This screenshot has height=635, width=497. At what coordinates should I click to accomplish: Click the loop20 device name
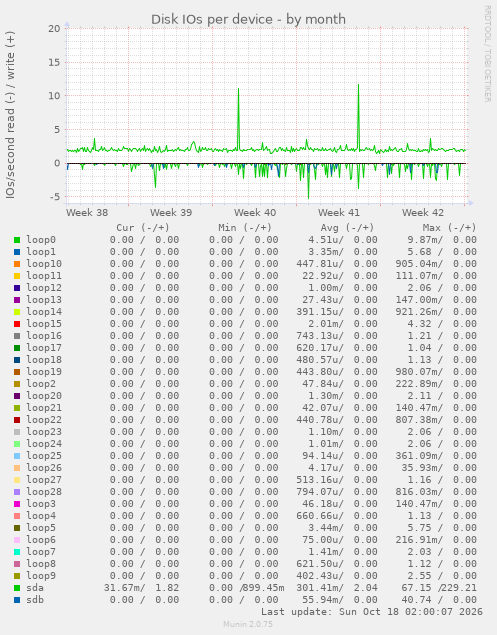point(44,396)
